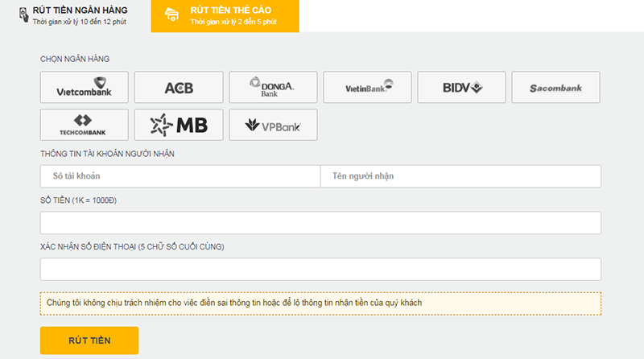This screenshot has height=359, width=644.
Task: Focus the Số tài khoản field
Action: [180, 176]
